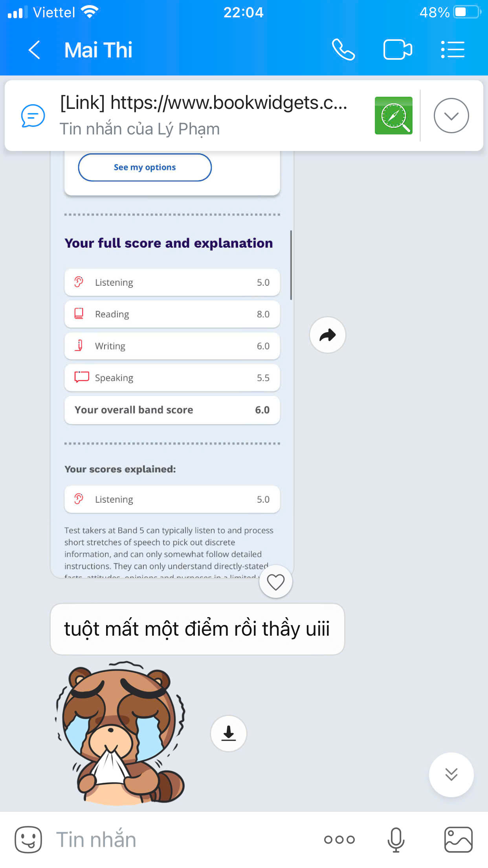Screen dimensions: 488x868
Task: React with heart on the image message
Action: click(x=275, y=582)
